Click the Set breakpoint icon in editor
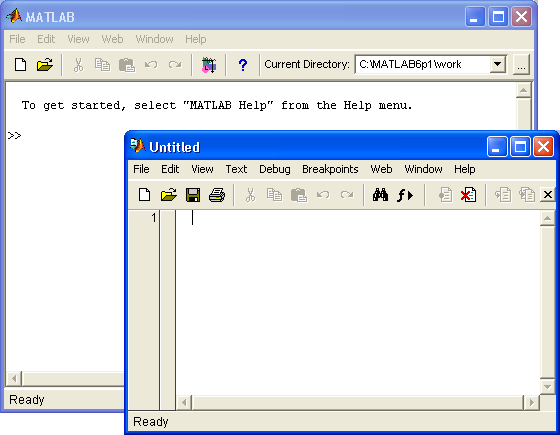Viewport: 560px width, 435px height. click(445, 195)
